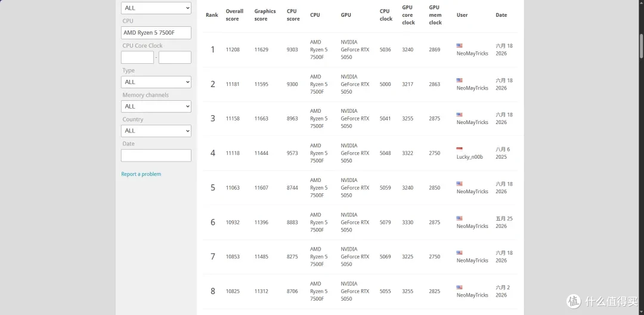Open NeoMayTricks user in rank 6 row
This screenshot has height=315, width=644.
coord(472,226)
